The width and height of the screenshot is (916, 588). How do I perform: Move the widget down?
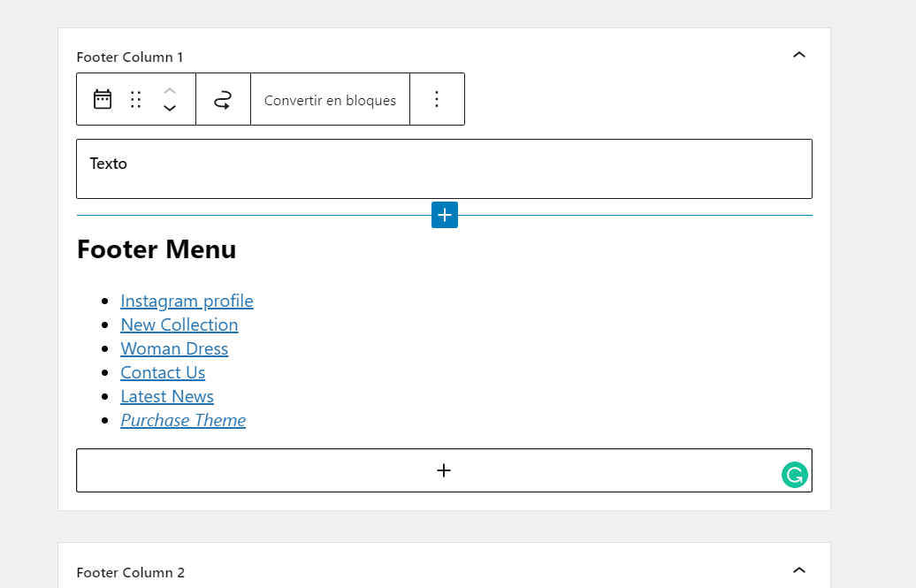170,109
